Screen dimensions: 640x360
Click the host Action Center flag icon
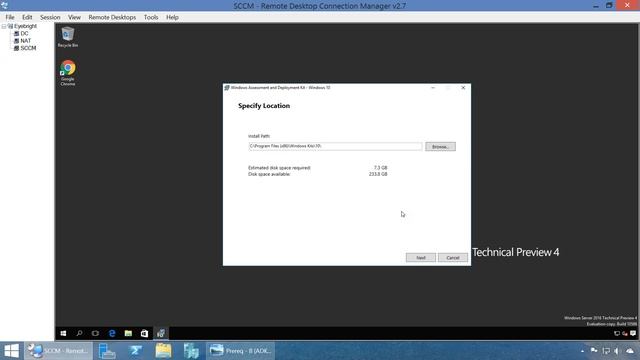594,351
